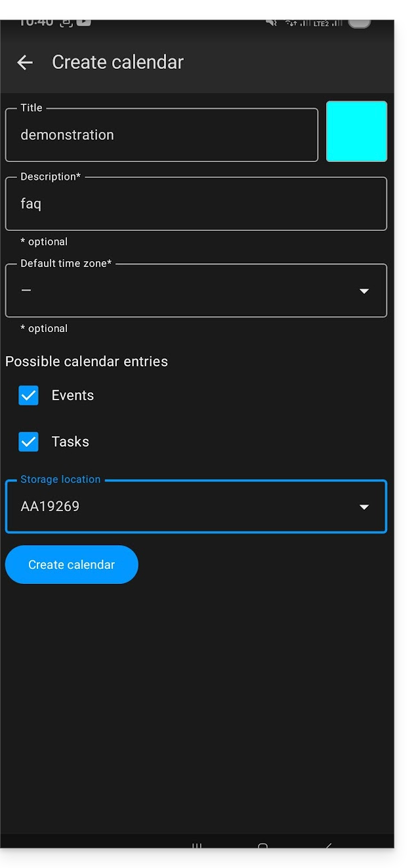Tap the Events label text
Image resolution: width=414 pixels, height=868 pixels.
(73, 396)
